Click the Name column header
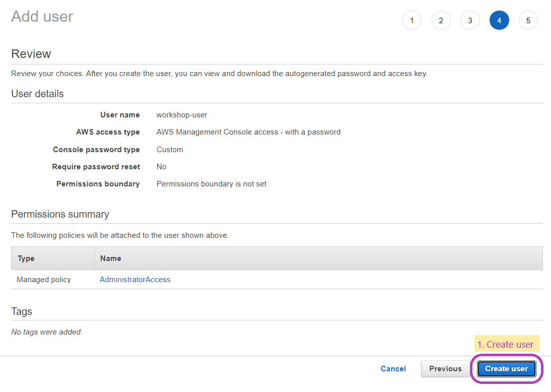The image size is (551, 392). tap(110, 258)
